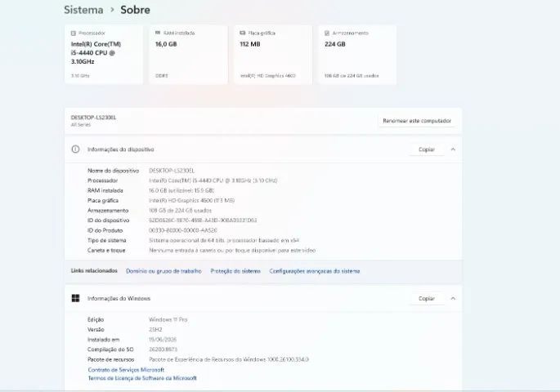
Task: Select the DESKTOP-LS230EL device name value
Action: pos(172,171)
